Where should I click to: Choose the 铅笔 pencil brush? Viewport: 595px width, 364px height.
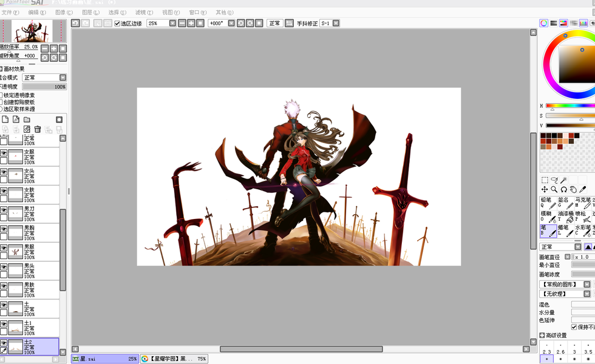coord(548,203)
